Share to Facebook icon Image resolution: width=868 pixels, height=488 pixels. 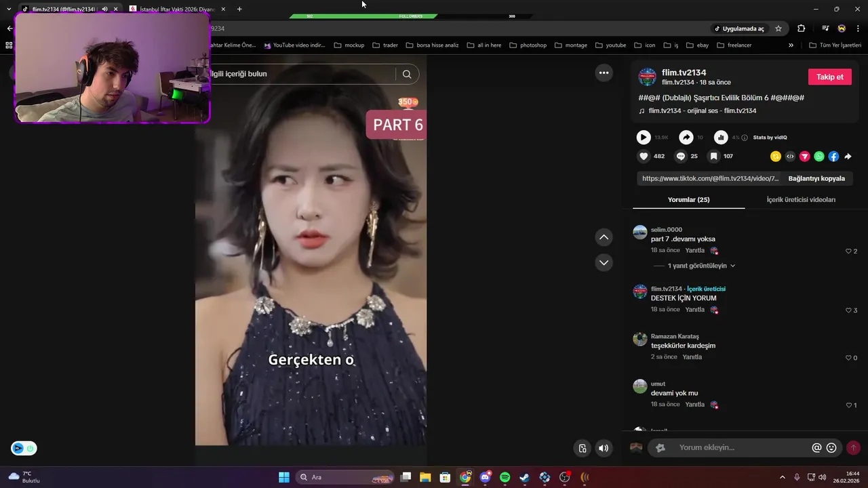[833, 157]
